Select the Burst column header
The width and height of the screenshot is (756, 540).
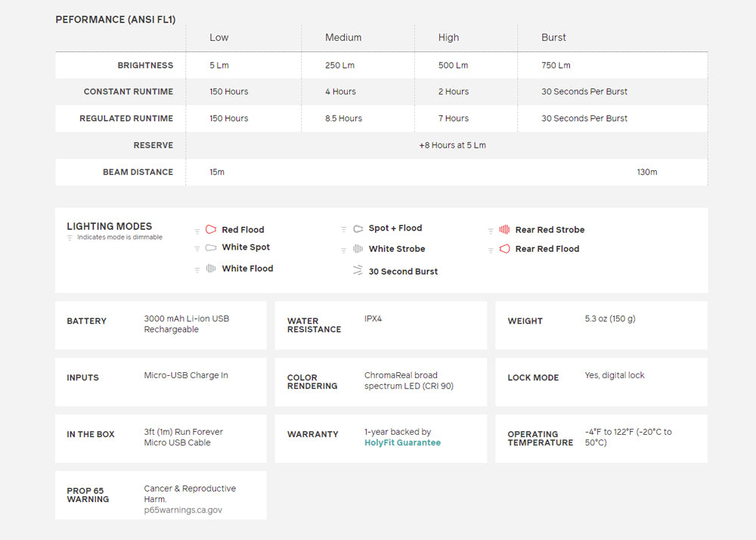[x=553, y=38]
